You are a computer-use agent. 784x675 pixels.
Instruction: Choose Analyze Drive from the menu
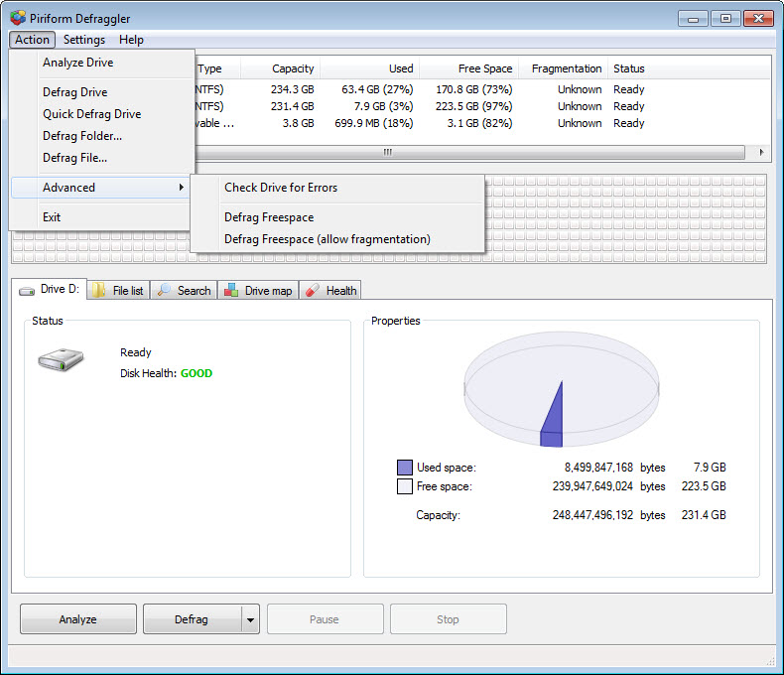101,63
